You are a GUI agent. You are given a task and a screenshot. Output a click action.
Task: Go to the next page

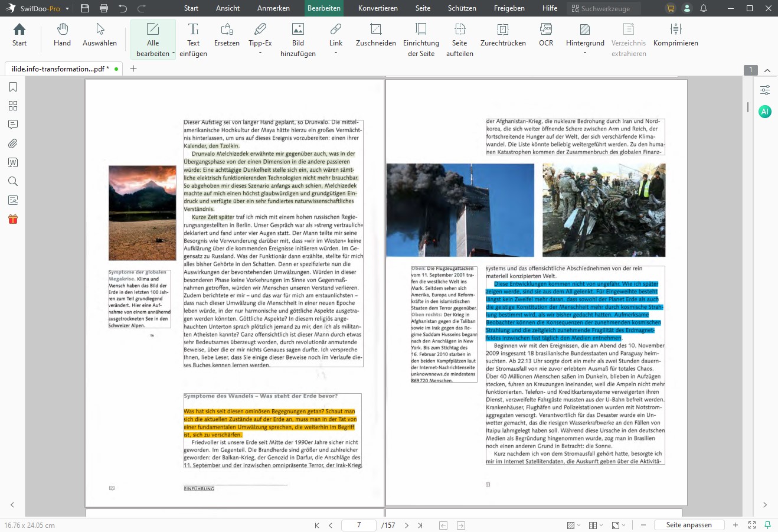pos(407,525)
